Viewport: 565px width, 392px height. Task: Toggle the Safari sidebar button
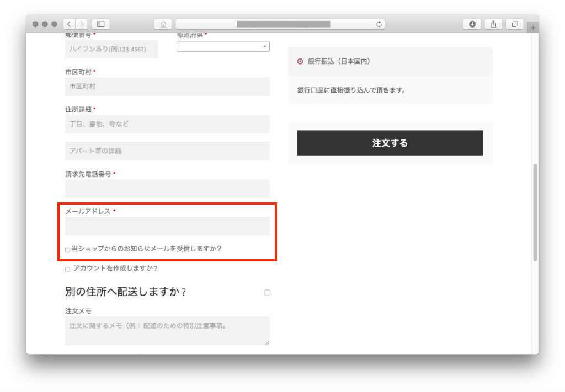(x=100, y=24)
